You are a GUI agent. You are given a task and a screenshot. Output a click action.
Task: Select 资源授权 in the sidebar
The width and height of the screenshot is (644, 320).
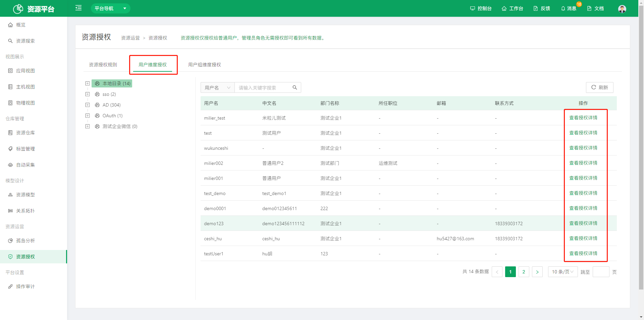[x=34, y=257]
